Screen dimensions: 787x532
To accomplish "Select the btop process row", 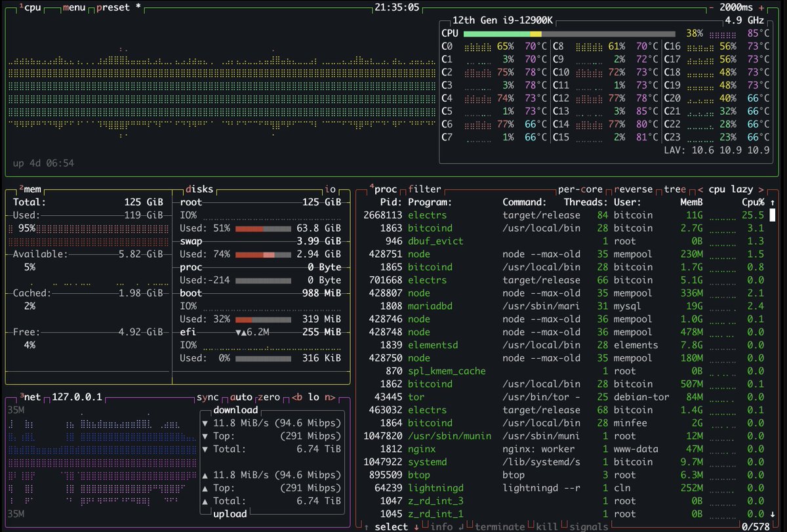I will 562,475.
